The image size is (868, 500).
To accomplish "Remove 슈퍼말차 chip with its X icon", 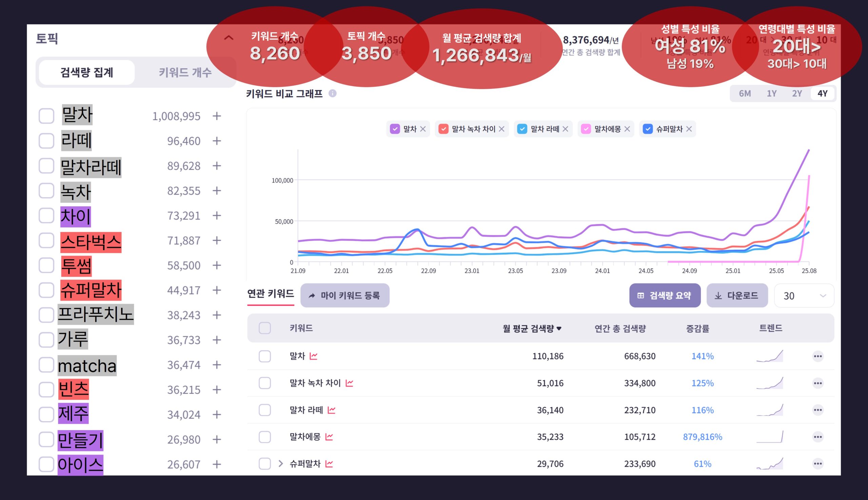I will 689,129.
